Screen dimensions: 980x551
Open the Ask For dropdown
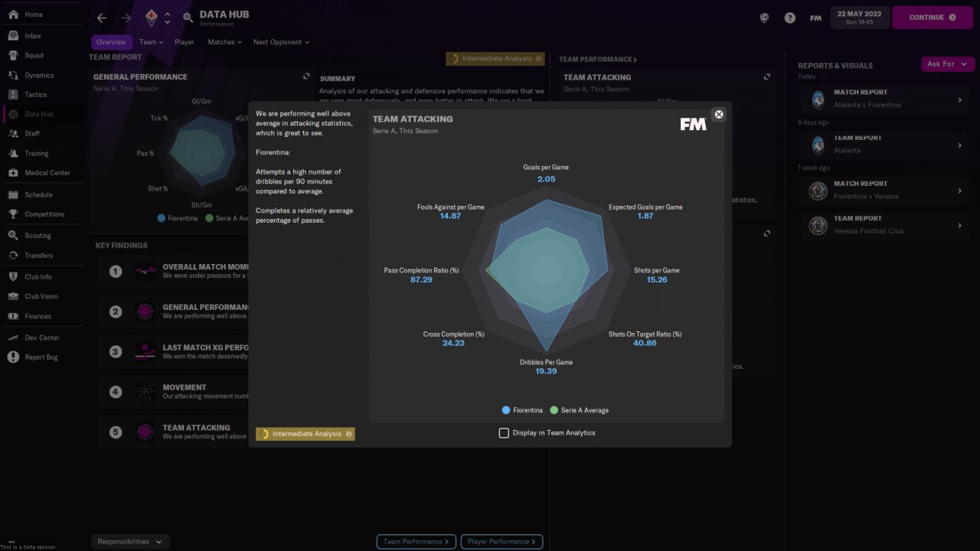point(948,64)
